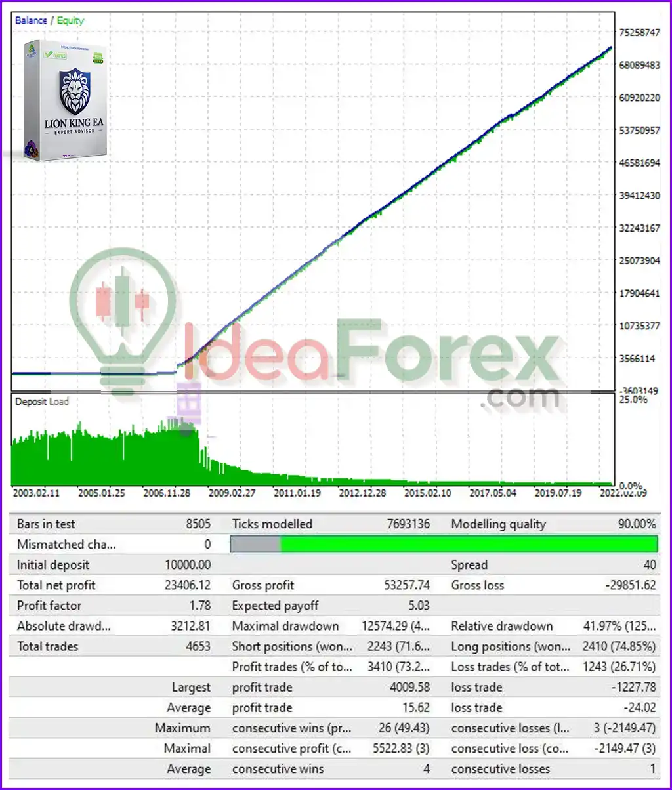Click the 'Absolute drawd...' label
672x790 pixels.
(x=64, y=625)
